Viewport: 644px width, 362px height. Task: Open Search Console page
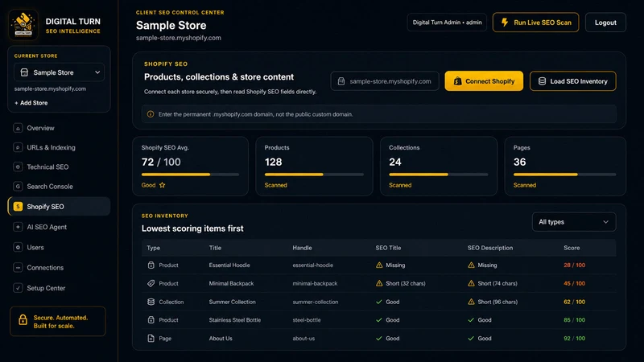pyautogui.click(x=59, y=187)
